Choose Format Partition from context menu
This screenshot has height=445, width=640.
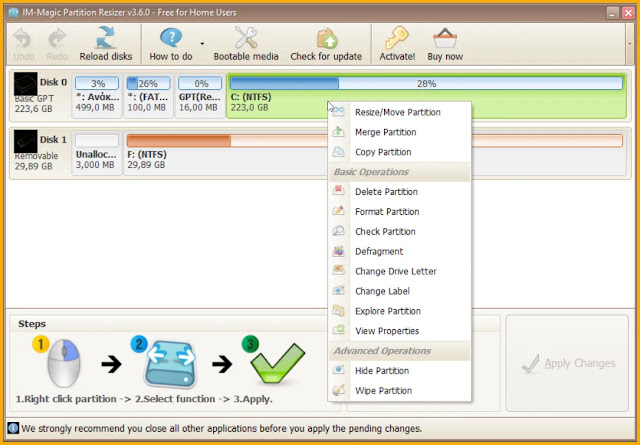400,212
